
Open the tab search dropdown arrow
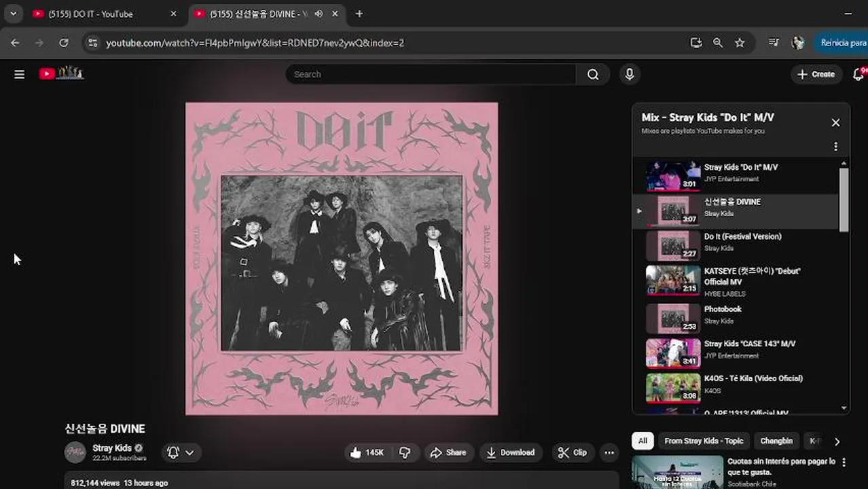[x=13, y=14]
